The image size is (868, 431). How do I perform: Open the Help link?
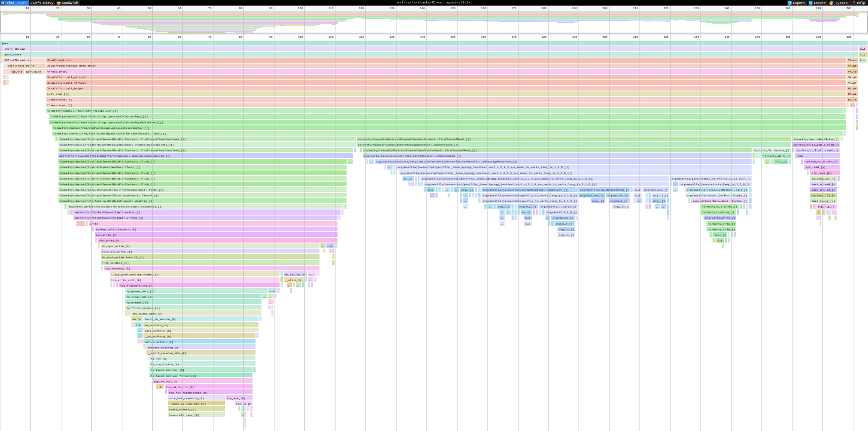[859, 3]
